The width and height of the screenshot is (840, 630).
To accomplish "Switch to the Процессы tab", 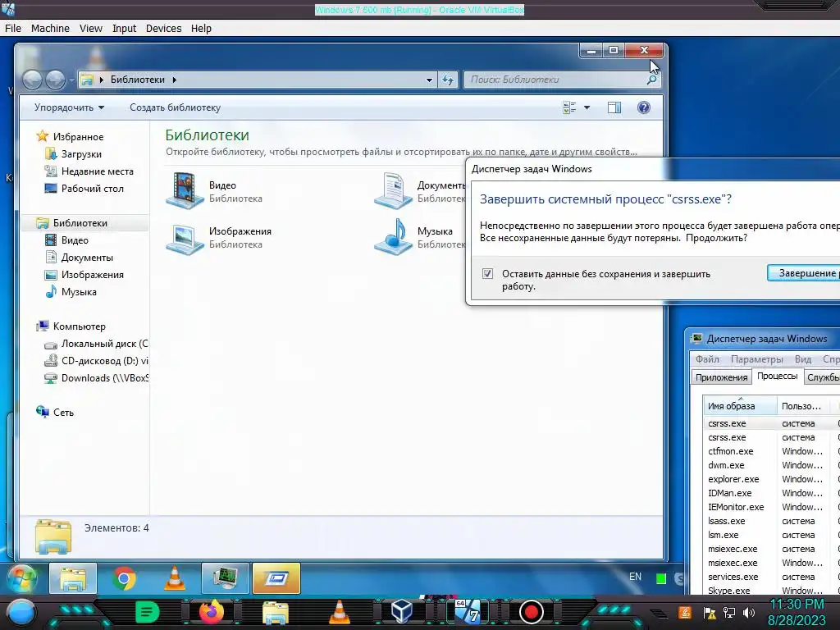I will coord(778,376).
